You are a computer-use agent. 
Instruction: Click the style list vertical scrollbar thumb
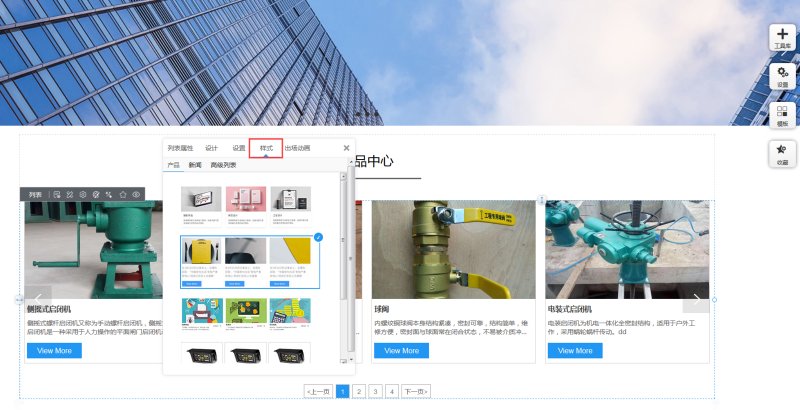[343, 240]
